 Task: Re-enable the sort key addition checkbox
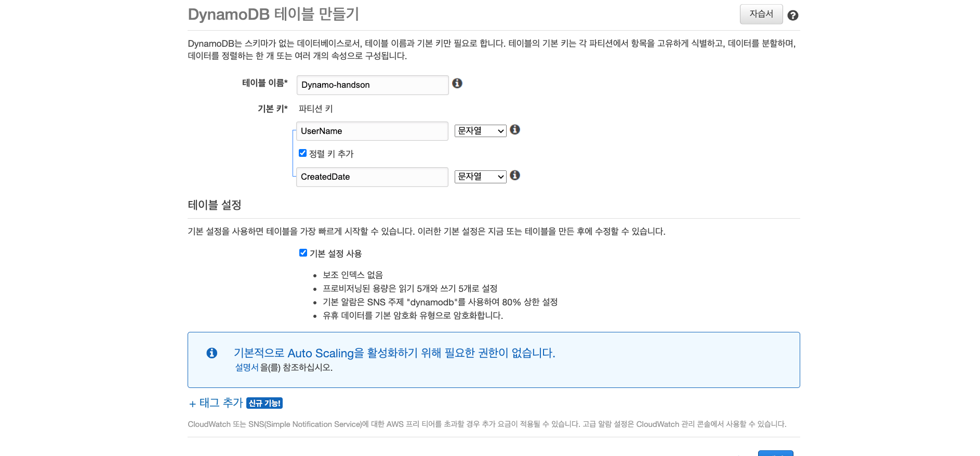(x=303, y=153)
